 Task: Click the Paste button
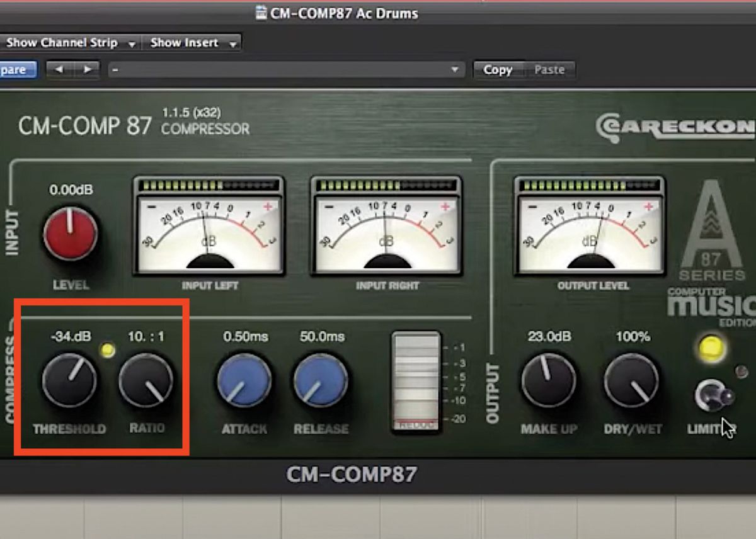click(x=551, y=69)
